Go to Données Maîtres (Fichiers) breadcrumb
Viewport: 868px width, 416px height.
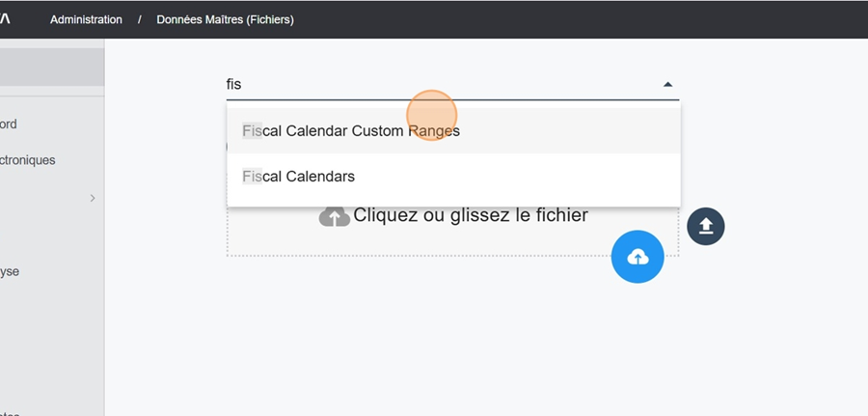[x=225, y=19]
